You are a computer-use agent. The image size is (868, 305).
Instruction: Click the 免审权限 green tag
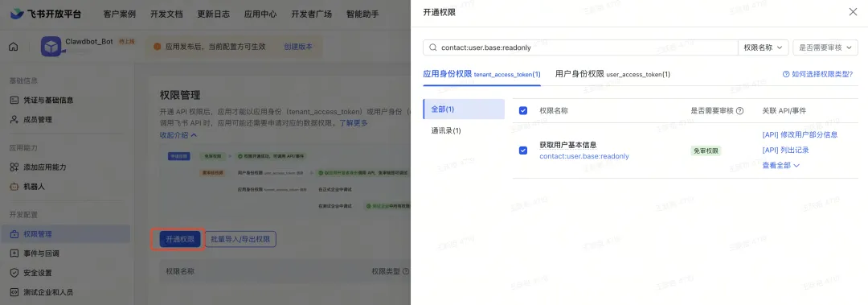pos(706,150)
